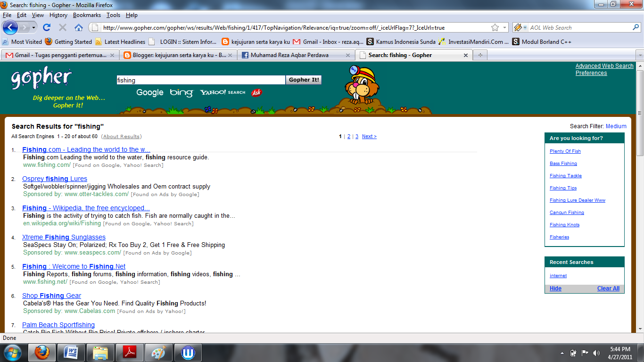This screenshot has height=362, width=644.
Task: Click the gopher logo
Action: point(41,78)
